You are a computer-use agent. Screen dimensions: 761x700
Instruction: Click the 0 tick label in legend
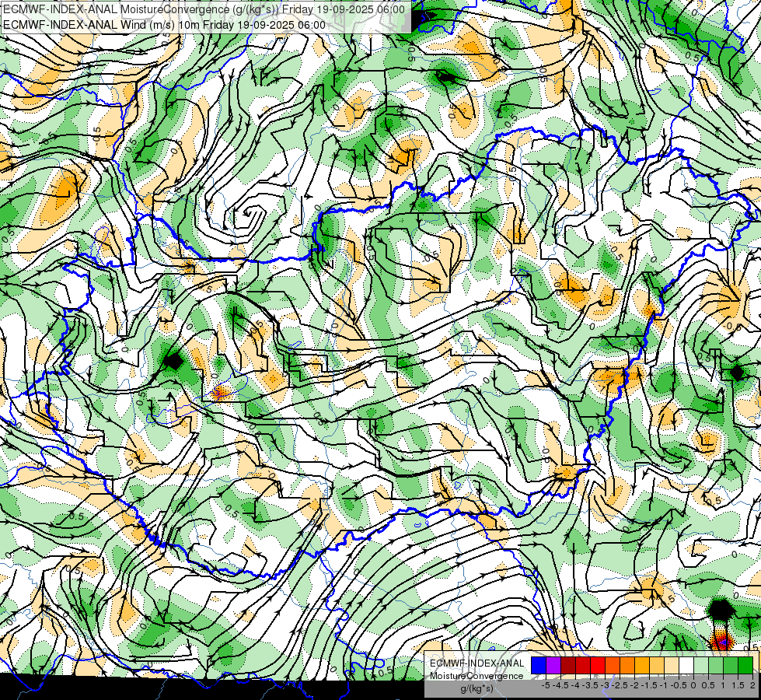(x=693, y=685)
